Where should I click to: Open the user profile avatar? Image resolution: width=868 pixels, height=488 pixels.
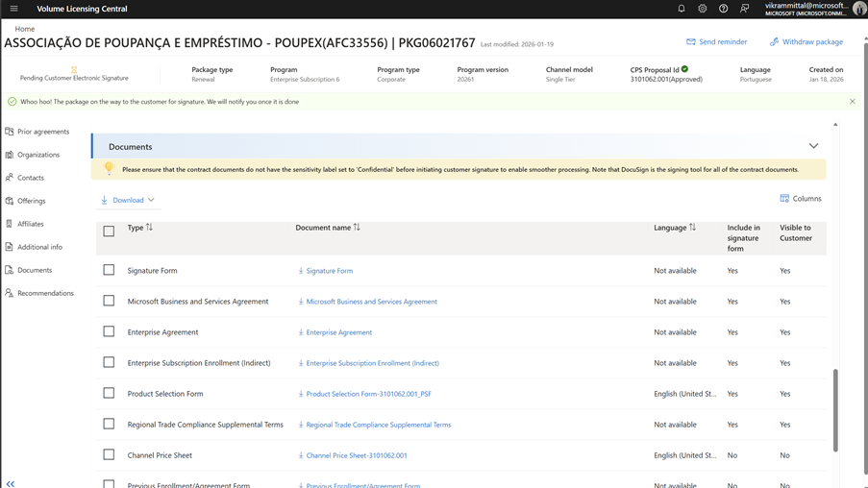coord(859,9)
